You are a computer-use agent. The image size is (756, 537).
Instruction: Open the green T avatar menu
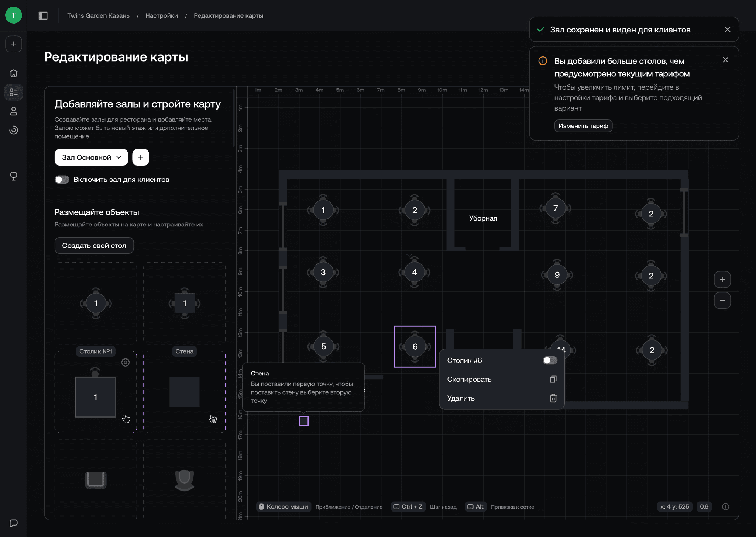[x=14, y=15]
